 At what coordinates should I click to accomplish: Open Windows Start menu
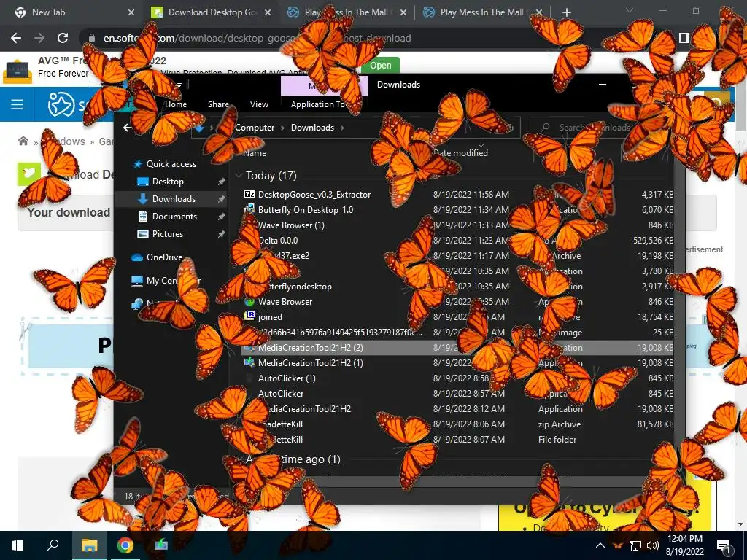point(18,545)
